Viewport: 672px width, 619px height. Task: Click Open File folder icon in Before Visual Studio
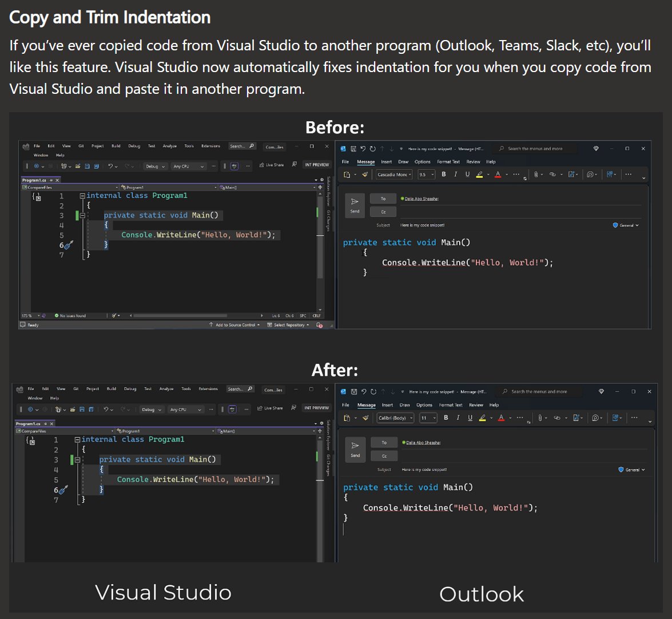[78, 166]
